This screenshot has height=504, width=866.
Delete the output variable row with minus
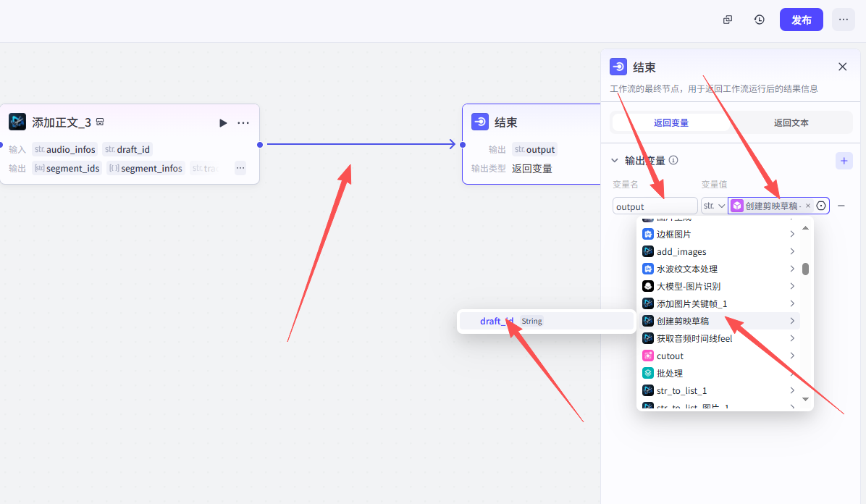[841, 206]
